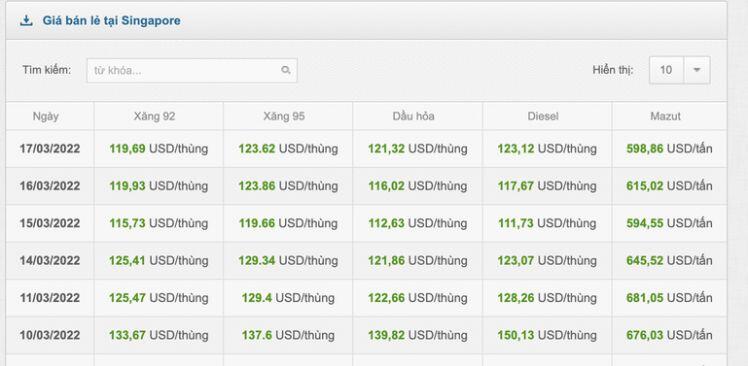748x366 pixels.
Task: Sort by the Diesel column header
Action: click(543, 116)
